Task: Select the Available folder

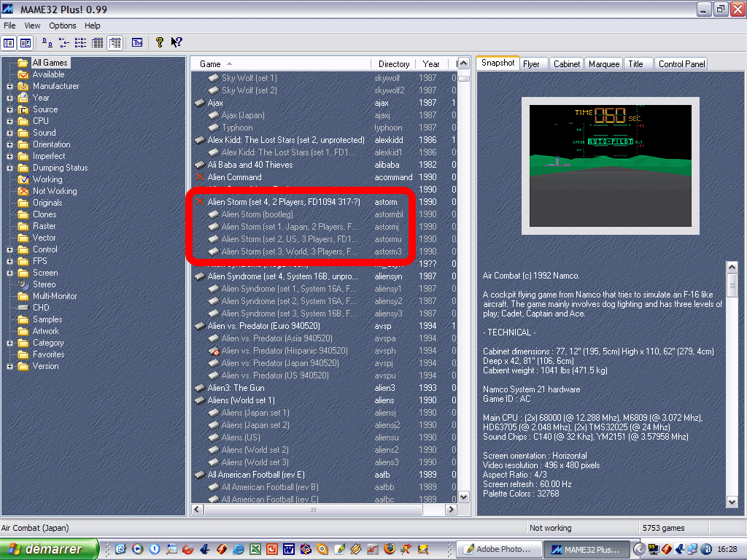Action: (x=48, y=74)
